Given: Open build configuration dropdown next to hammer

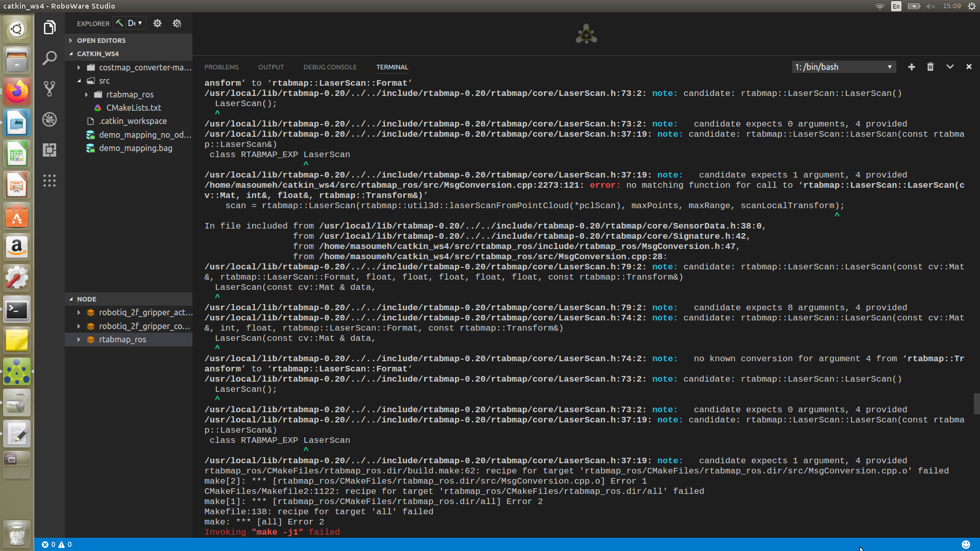Looking at the screenshot, I should [x=136, y=23].
